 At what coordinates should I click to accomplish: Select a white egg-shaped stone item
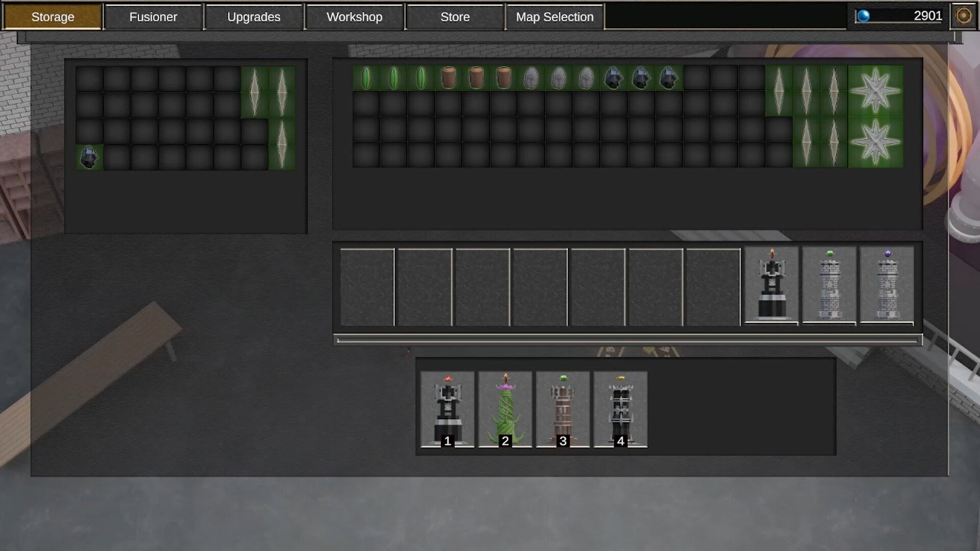(x=532, y=77)
